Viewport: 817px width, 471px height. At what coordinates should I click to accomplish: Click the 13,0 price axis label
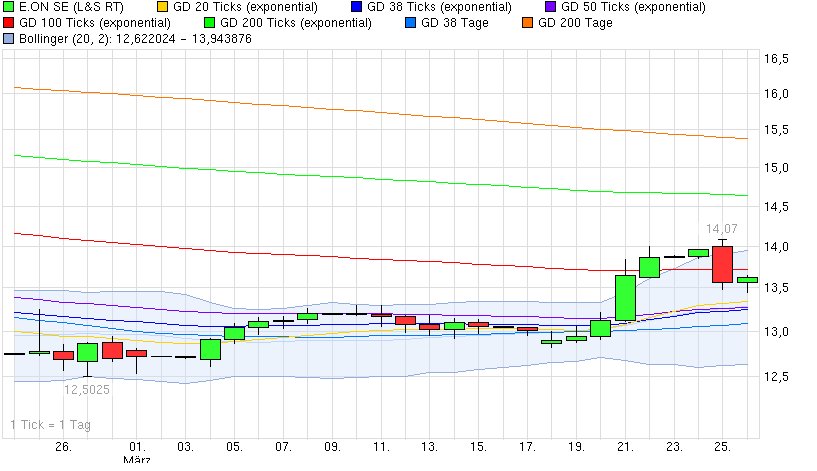[x=776, y=331]
